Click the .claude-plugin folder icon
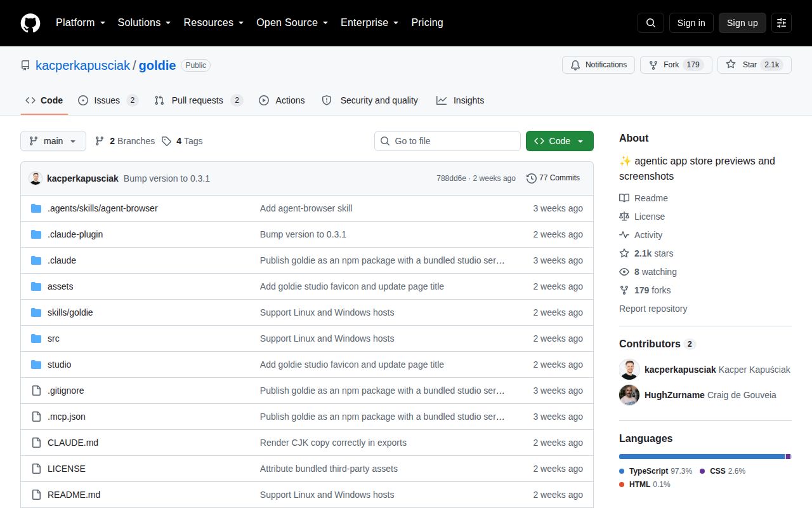The height and width of the screenshot is (508, 812). (x=36, y=234)
